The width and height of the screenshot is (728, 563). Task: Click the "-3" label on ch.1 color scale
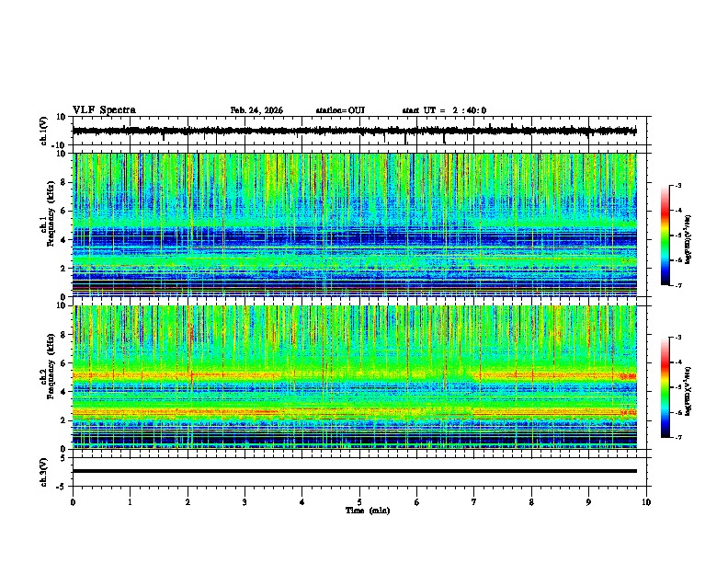677,185
